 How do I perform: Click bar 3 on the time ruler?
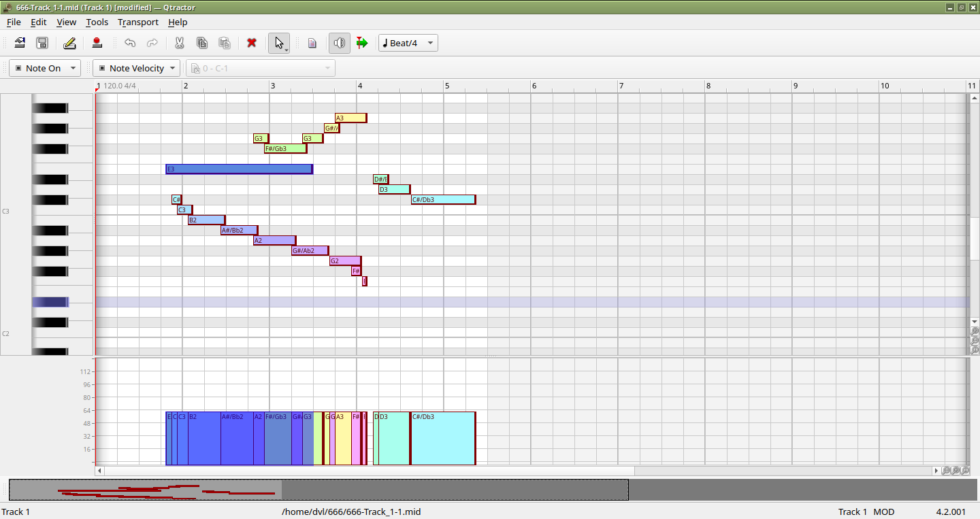272,86
